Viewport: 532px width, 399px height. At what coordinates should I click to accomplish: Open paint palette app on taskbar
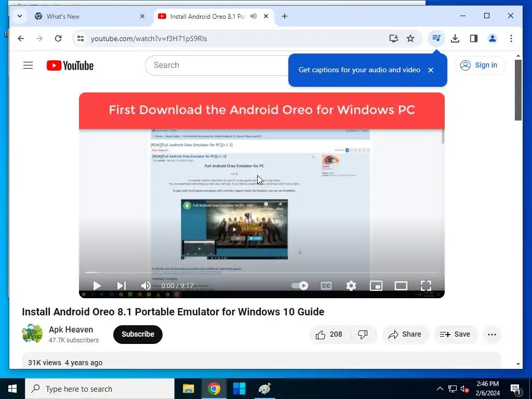tap(264, 389)
